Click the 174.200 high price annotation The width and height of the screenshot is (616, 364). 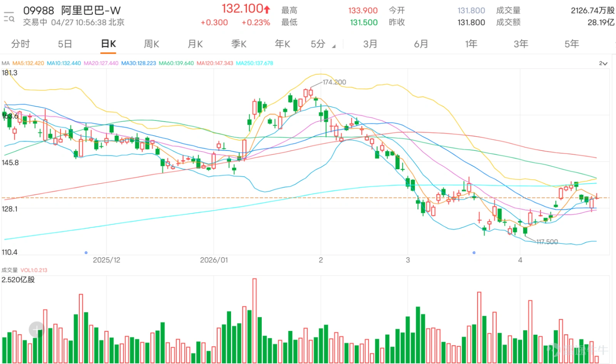[334, 82]
